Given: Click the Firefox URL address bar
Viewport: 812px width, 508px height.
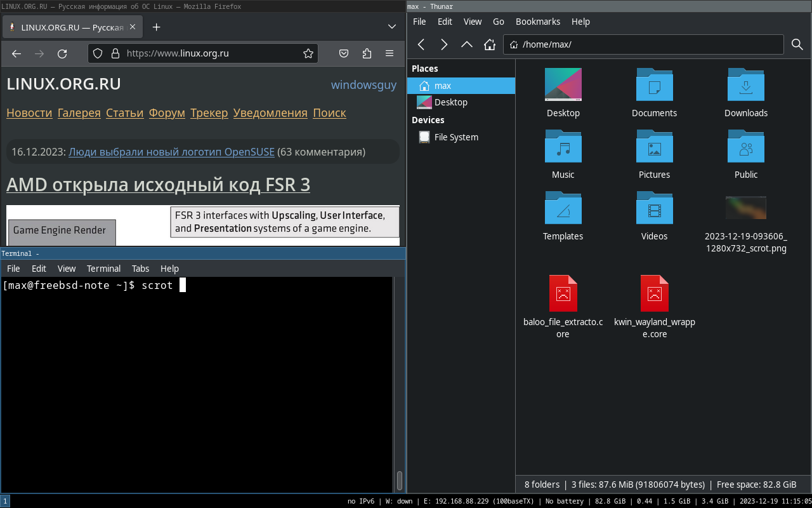Looking at the screenshot, I should coord(203,54).
